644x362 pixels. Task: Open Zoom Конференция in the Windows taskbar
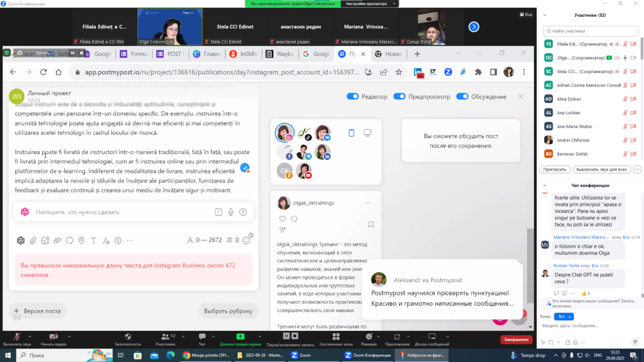(368, 355)
